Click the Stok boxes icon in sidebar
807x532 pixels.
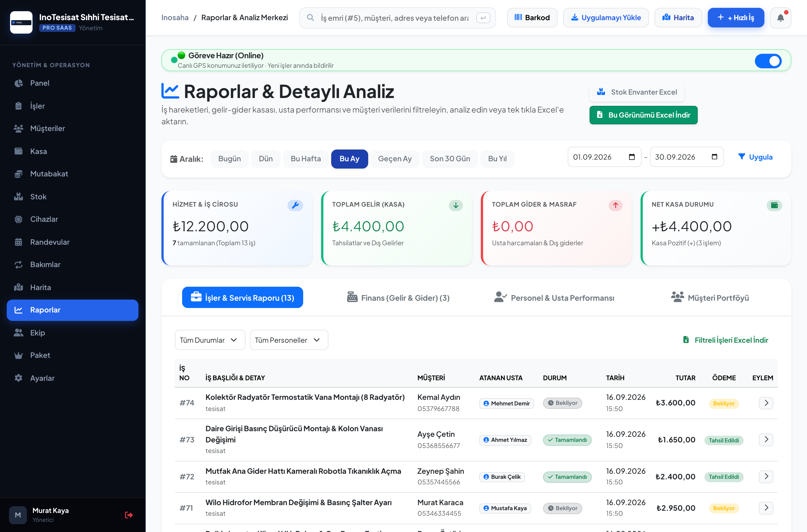pos(18,197)
